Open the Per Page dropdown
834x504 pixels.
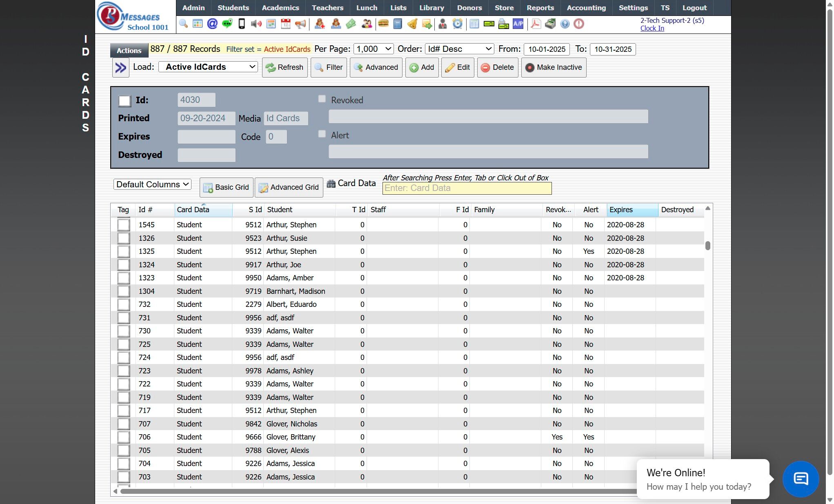coord(373,49)
